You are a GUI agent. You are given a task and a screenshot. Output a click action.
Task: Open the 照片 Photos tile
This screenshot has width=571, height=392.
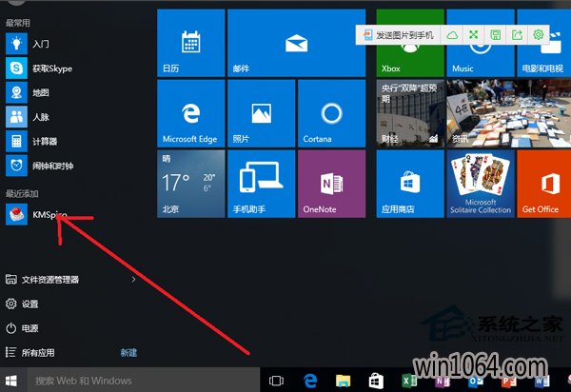(261, 113)
